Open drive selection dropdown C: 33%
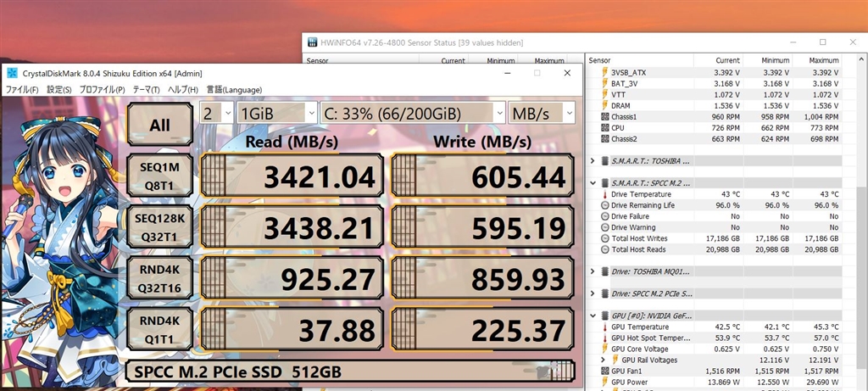 (413, 114)
